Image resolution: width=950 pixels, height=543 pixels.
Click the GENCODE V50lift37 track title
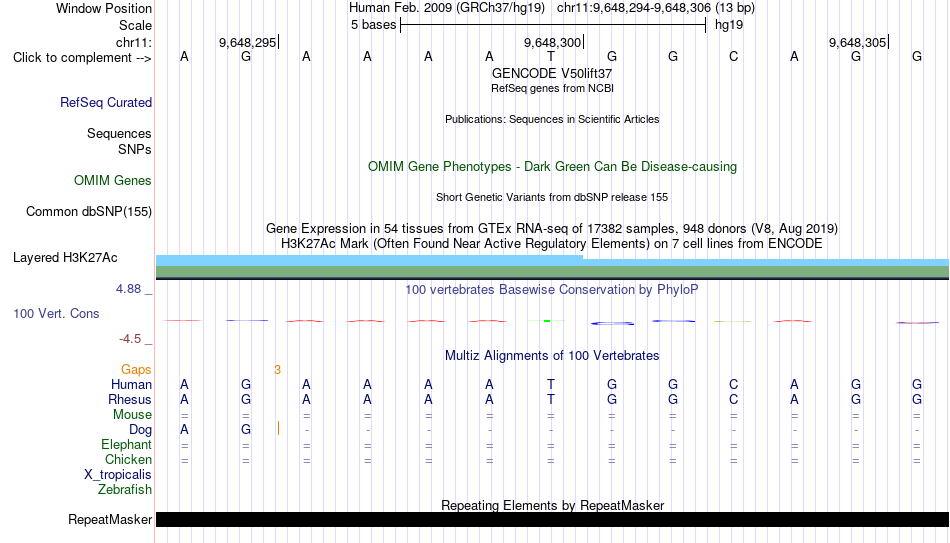(x=552, y=73)
